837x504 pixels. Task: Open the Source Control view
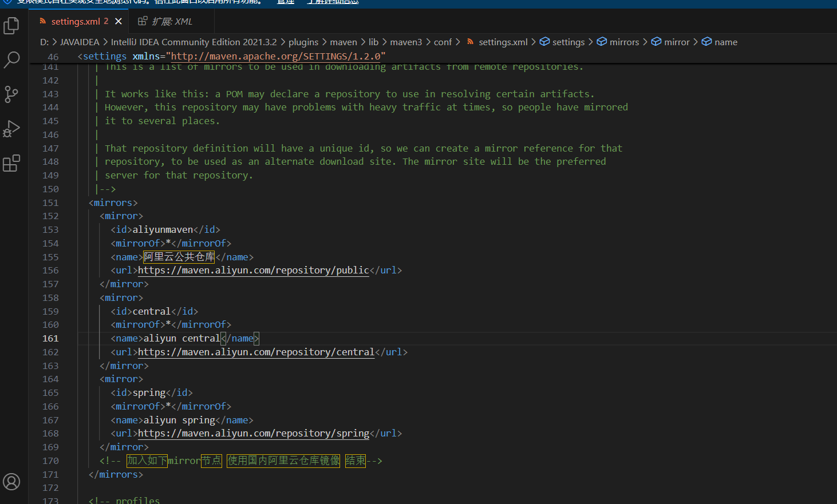pos(11,94)
